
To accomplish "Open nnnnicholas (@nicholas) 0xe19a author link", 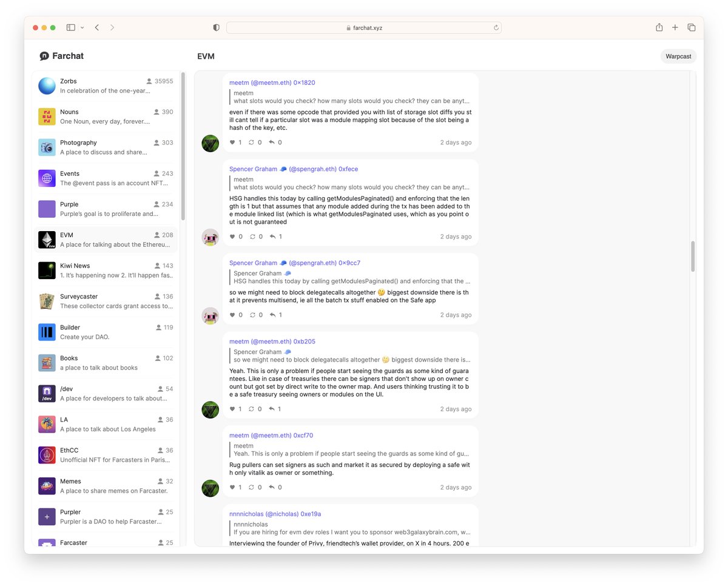I will pyautogui.click(x=275, y=514).
